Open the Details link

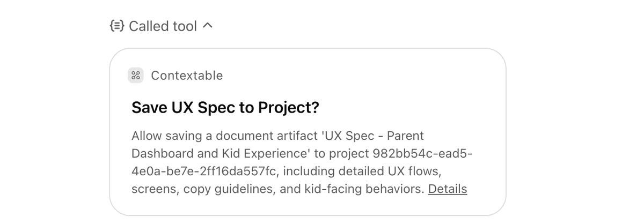[447, 189]
